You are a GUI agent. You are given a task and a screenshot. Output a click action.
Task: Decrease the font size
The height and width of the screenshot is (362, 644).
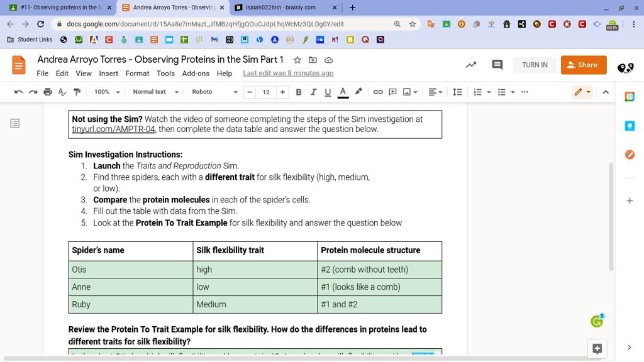pyautogui.click(x=249, y=92)
